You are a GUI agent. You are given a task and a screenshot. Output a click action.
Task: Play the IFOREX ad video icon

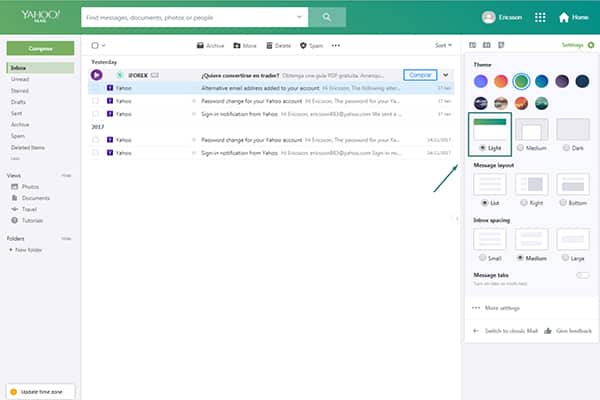96,75
